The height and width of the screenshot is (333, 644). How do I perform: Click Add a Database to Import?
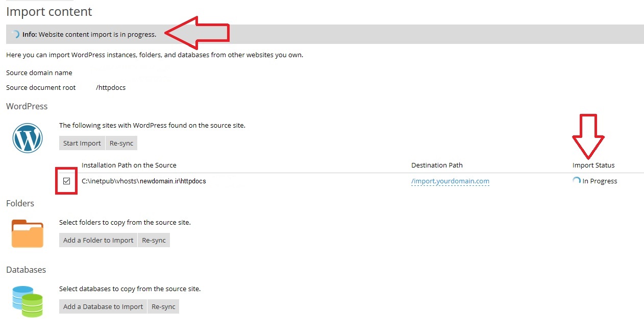pos(103,307)
